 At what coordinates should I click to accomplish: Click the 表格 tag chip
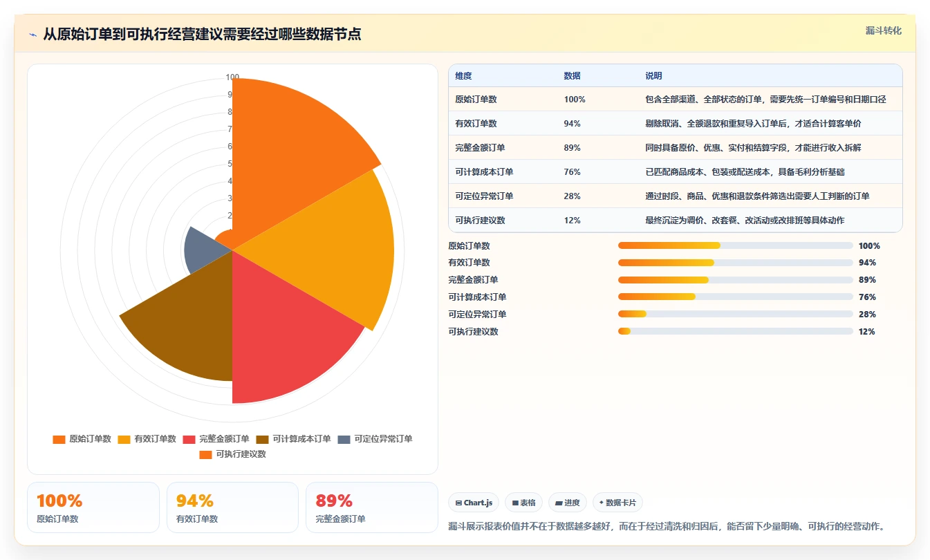coord(523,503)
